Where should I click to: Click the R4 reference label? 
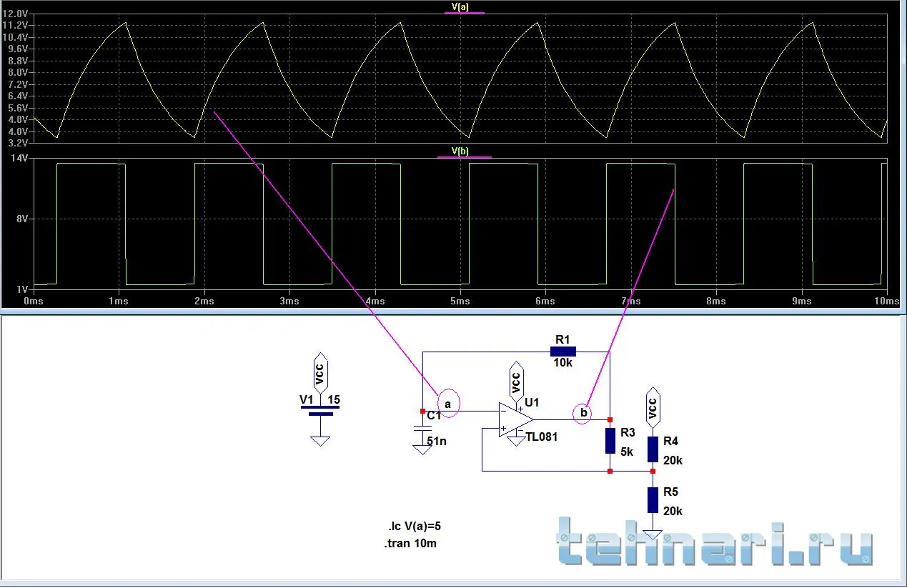[670, 442]
